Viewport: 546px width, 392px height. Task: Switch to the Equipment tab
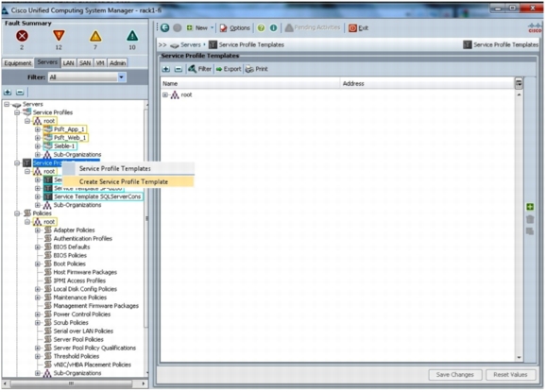(18, 63)
